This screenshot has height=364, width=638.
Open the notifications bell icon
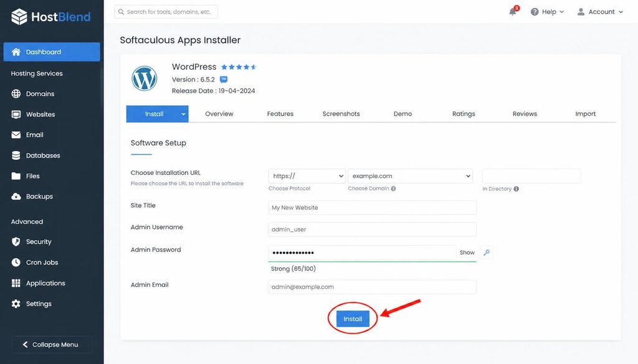point(513,11)
